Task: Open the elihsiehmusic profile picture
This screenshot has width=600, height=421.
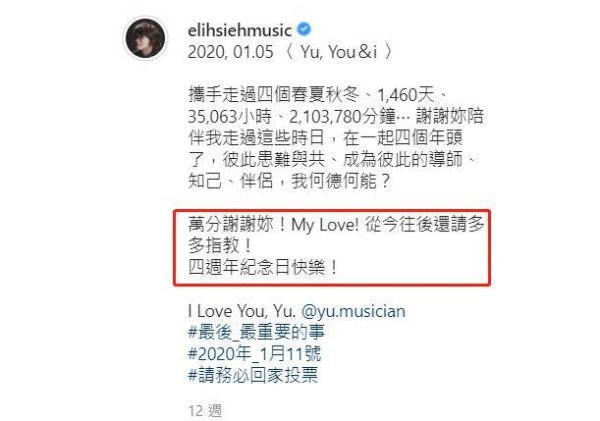Action: coord(145,39)
